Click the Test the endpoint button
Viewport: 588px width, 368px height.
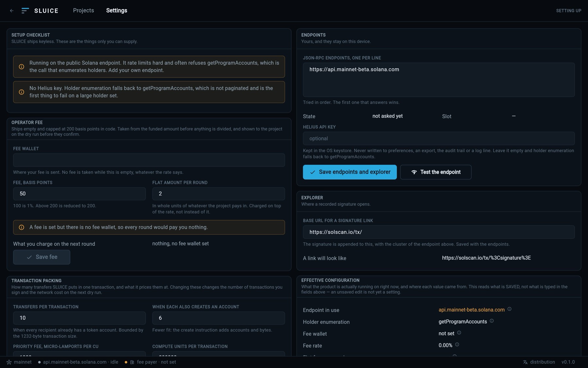click(x=436, y=172)
